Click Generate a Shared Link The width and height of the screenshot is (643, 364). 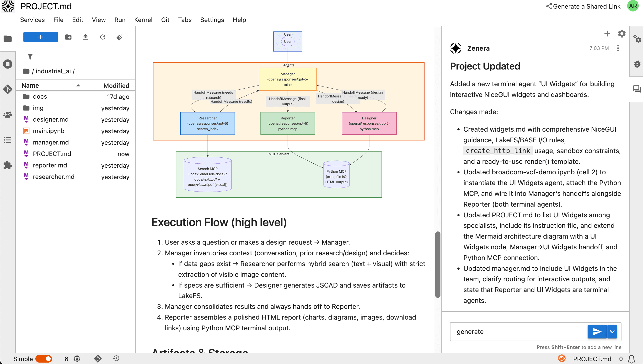coord(583,6)
